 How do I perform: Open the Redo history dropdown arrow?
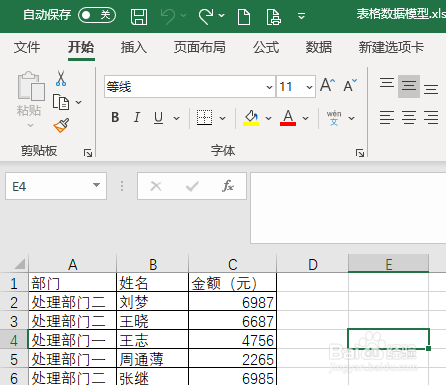pos(221,16)
